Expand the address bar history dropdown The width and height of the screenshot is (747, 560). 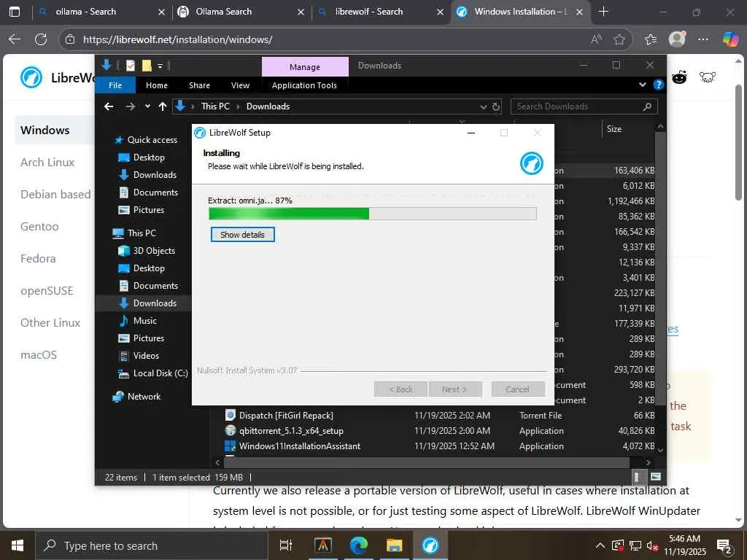[483, 106]
